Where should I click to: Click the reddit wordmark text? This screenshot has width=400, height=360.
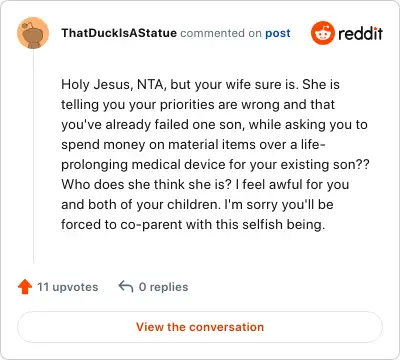(360, 33)
